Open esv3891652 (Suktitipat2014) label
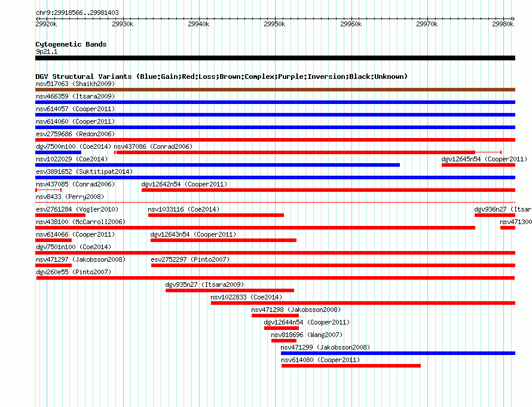The image size is (532, 407). (84, 172)
